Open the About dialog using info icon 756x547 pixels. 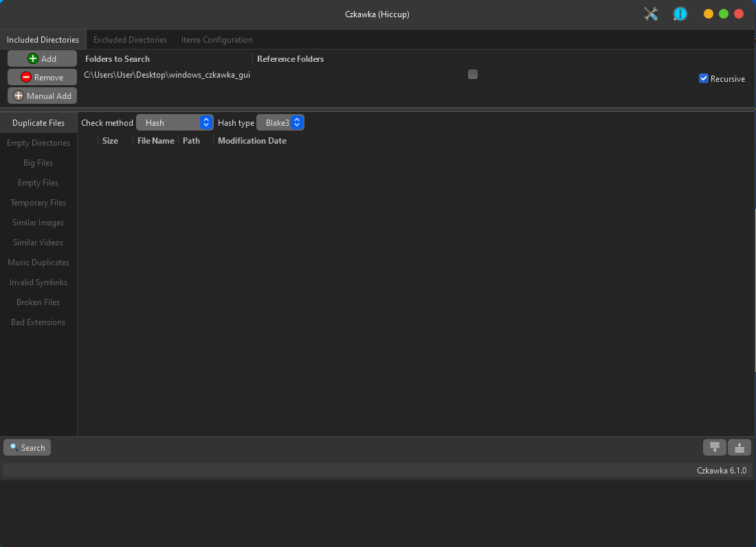[x=680, y=13]
